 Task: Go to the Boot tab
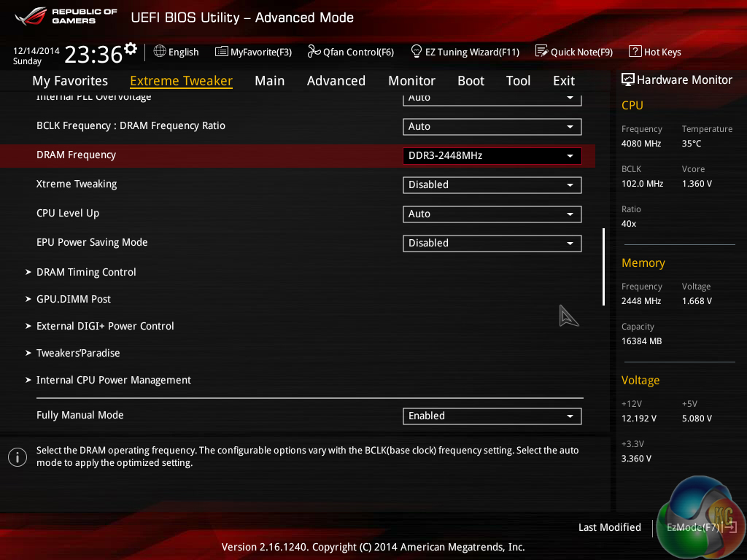coord(471,81)
